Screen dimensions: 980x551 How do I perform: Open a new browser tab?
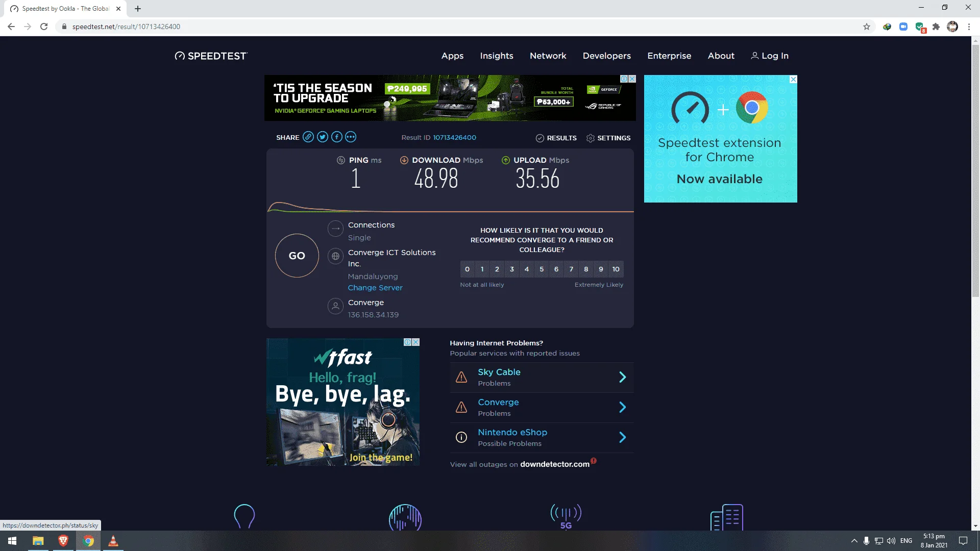point(138,9)
